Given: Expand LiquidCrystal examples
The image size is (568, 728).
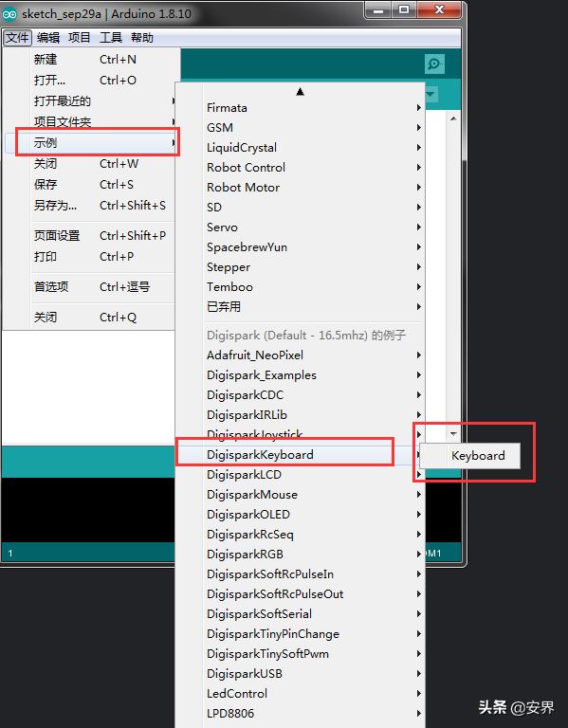Looking at the screenshot, I should (300, 148).
